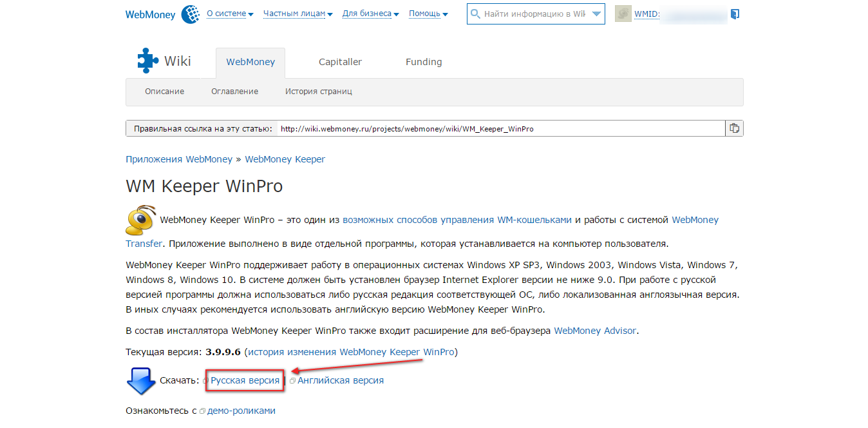
Task: Focus the wiki search input field
Action: (534, 14)
